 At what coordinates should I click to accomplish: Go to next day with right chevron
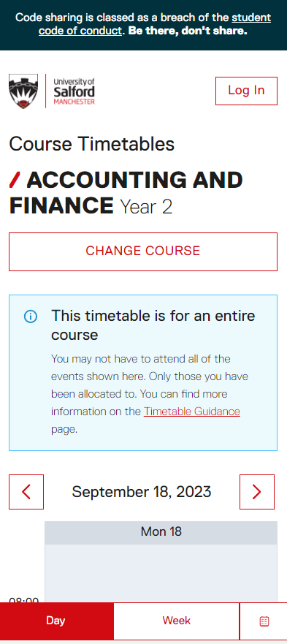257,492
